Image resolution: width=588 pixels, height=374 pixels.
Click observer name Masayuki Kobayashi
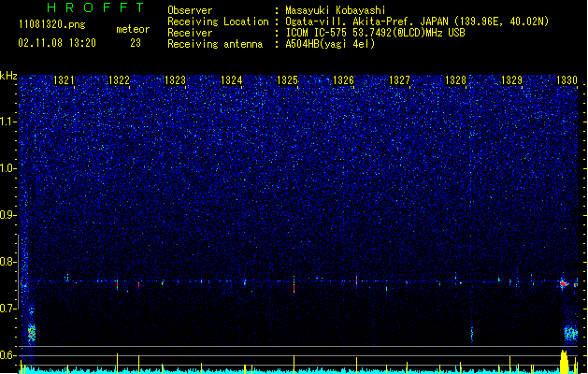(336, 10)
